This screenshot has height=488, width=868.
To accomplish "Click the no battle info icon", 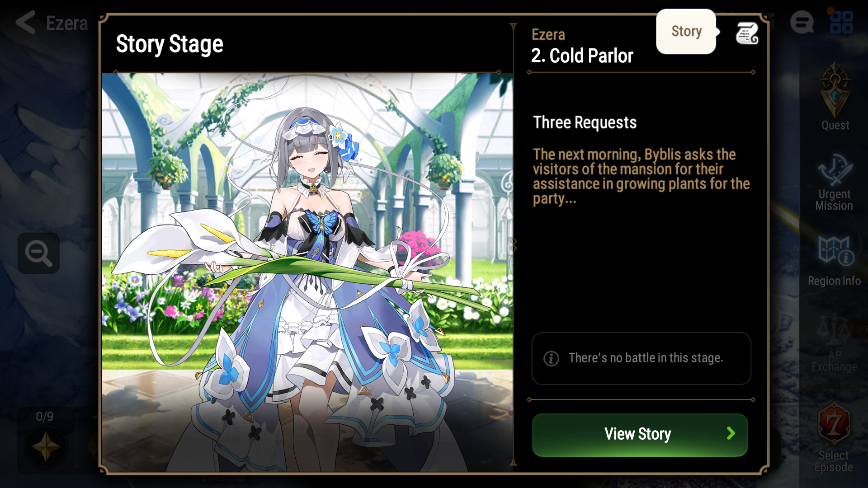I will click(551, 358).
